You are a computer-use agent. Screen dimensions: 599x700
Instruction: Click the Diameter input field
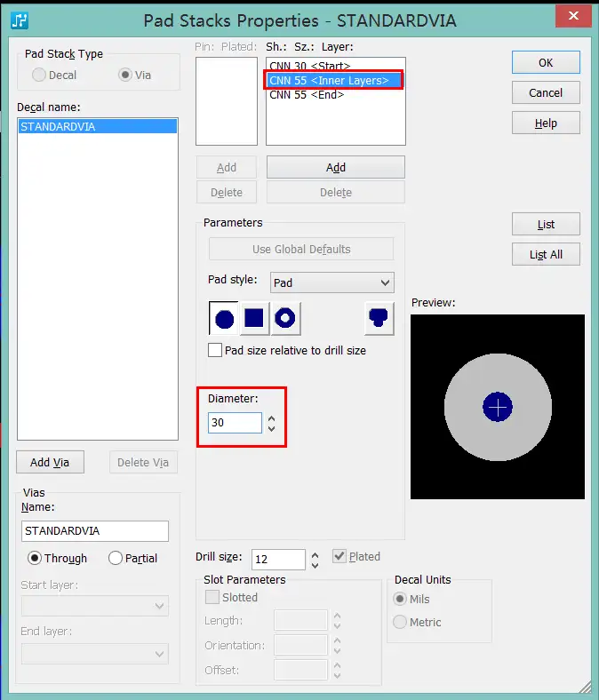click(235, 422)
